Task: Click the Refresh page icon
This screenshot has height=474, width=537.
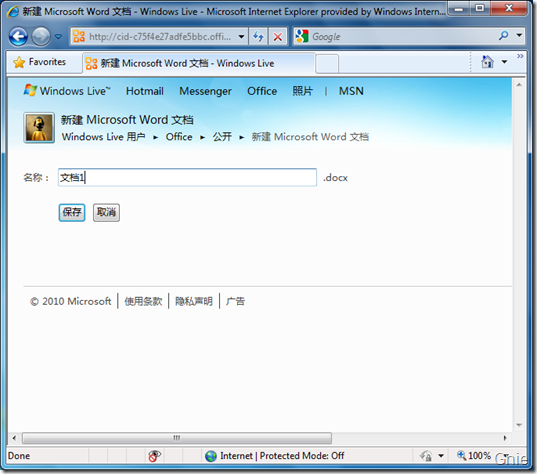Action: coord(259,36)
